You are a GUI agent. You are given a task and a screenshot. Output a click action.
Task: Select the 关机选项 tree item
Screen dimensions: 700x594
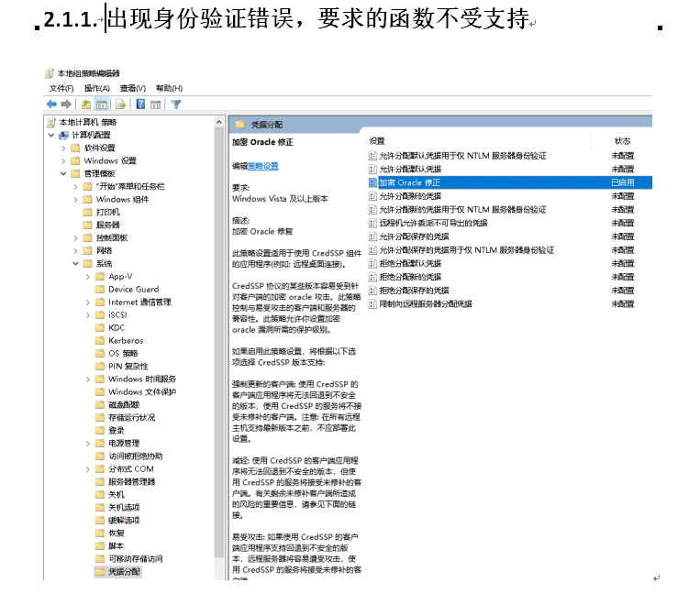tap(124, 508)
